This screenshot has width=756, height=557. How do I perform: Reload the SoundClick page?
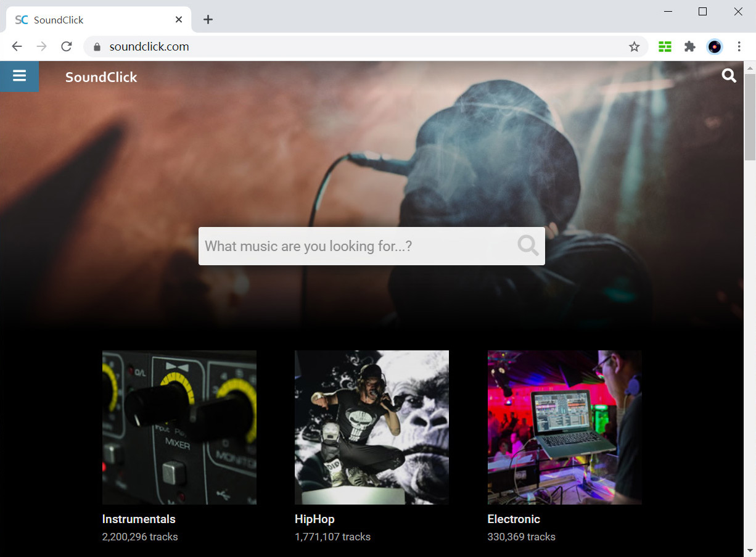[x=67, y=47]
